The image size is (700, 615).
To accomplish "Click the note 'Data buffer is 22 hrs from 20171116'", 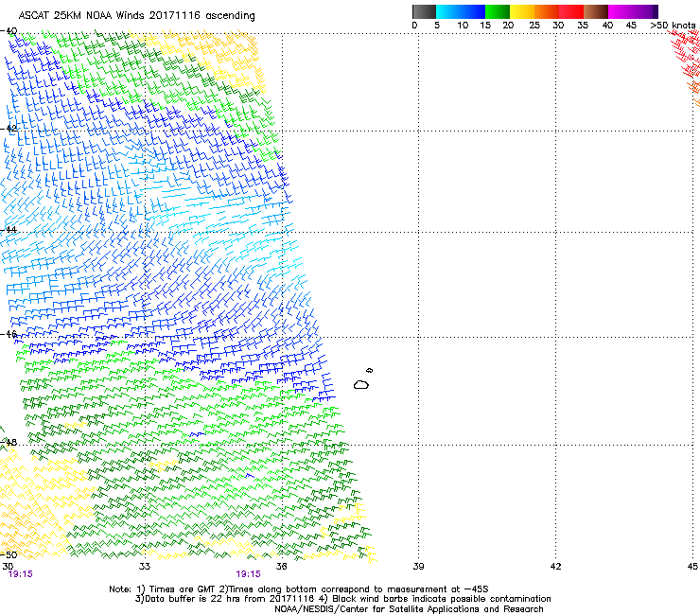I will (x=229, y=599).
